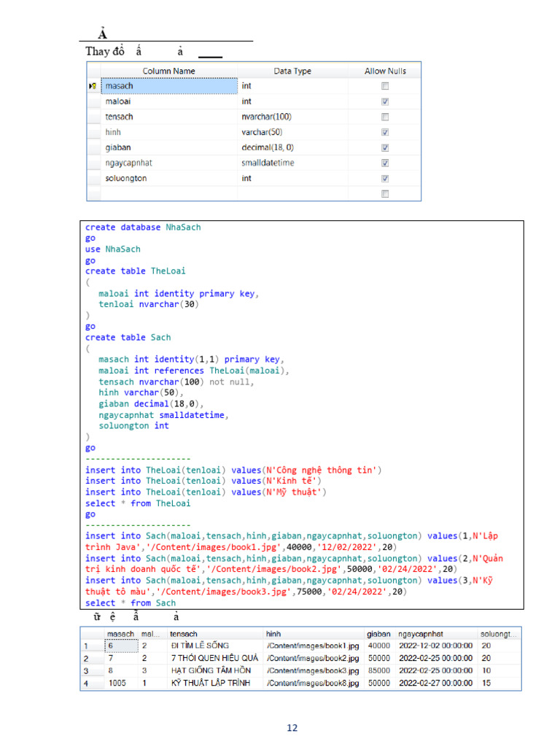Click the 'create database NhaSach' line

[x=143, y=228]
